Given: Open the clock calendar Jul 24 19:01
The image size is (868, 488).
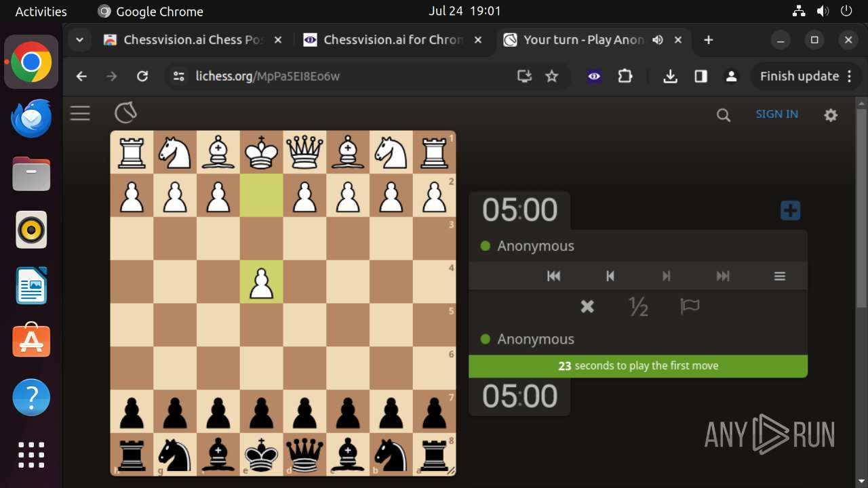Looking at the screenshot, I should tap(465, 11).
